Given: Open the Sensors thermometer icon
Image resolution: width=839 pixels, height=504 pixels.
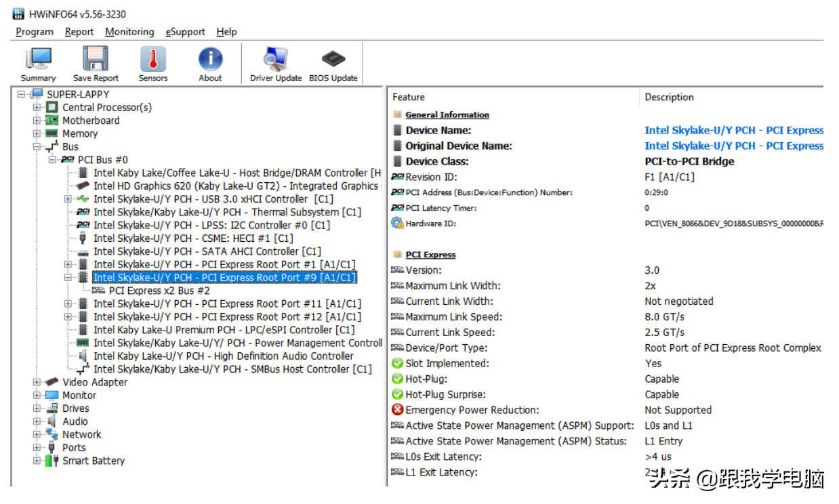Looking at the screenshot, I should 153,58.
